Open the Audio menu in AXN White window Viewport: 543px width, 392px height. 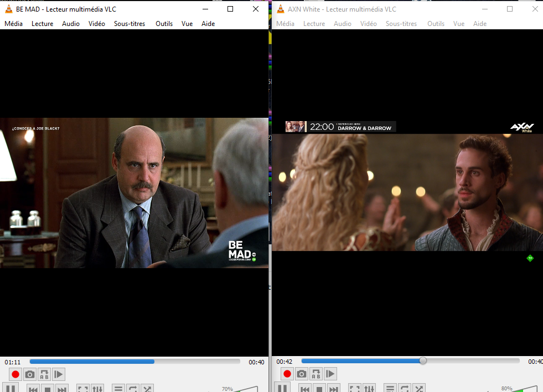coord(343,24)
